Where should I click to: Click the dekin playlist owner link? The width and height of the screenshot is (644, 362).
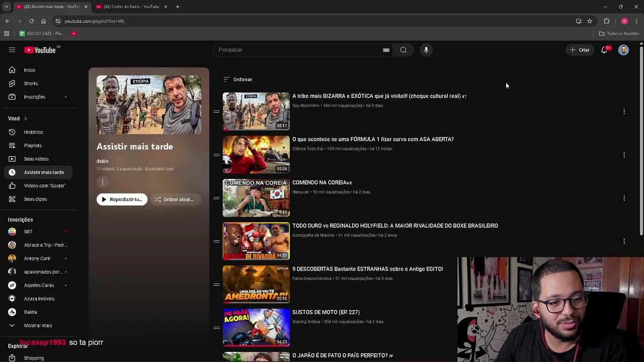pyautogui.click(x=102, y=161)
